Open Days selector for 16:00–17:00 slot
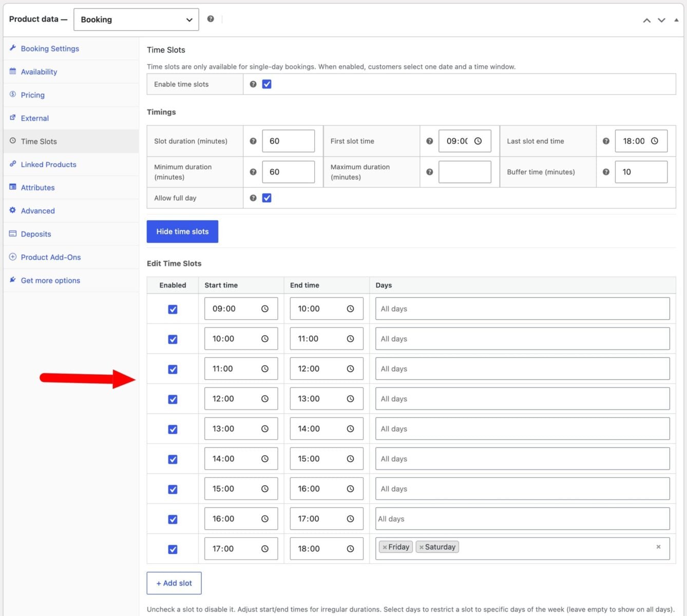This screenshot has height=616, width=687. click(x=522, y=519)
